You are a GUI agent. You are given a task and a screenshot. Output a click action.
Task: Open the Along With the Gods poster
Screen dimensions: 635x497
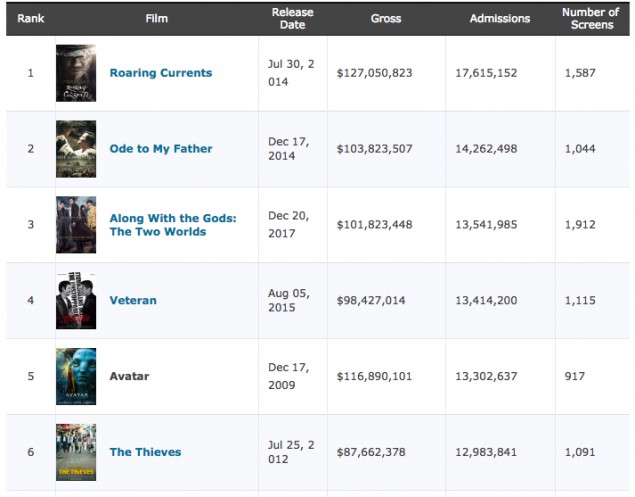click(x=76, y=225)
